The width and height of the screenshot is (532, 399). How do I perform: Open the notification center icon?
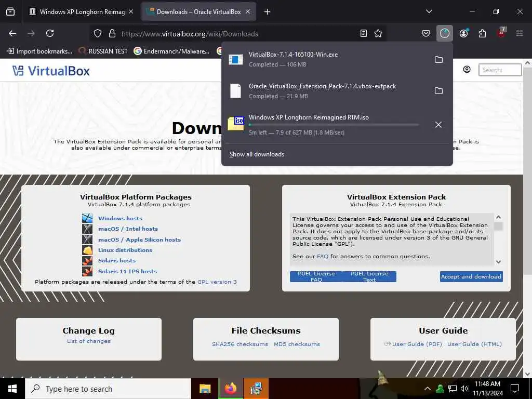tap(515, 389)
